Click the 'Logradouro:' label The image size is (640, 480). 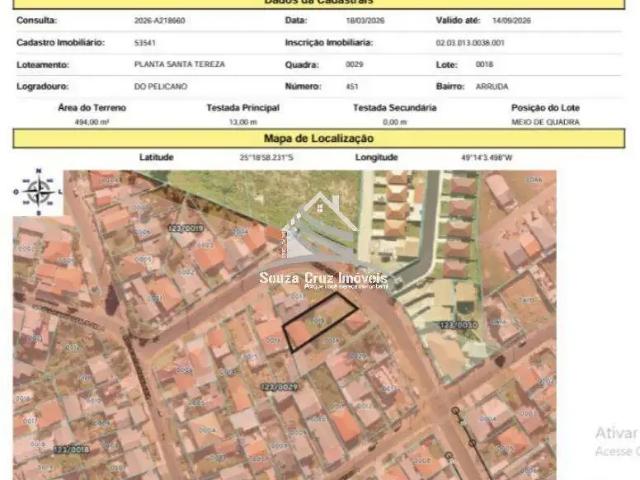coord(42,87)
